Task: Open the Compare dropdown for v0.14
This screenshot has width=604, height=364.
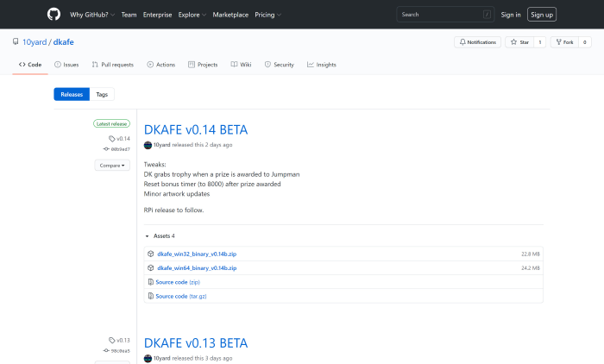Action: point(112,166)
